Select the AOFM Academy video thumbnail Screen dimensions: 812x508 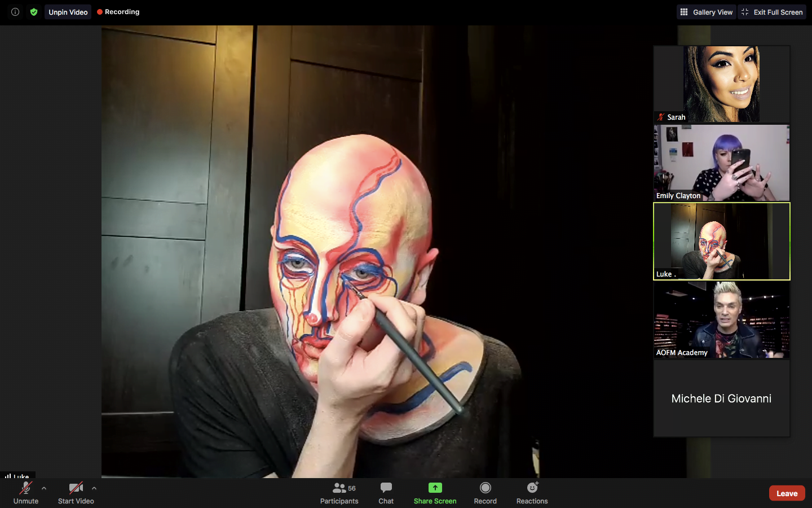coord(721,320)
